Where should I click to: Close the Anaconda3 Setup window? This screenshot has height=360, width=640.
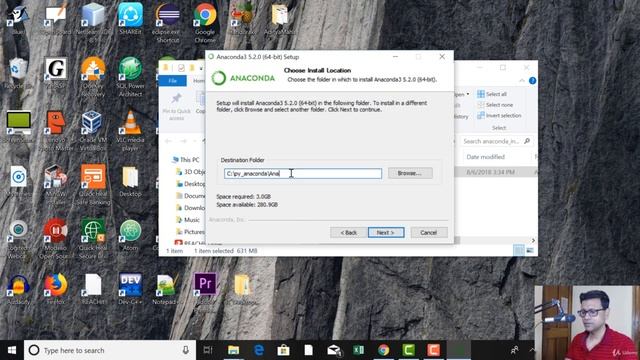442,57
